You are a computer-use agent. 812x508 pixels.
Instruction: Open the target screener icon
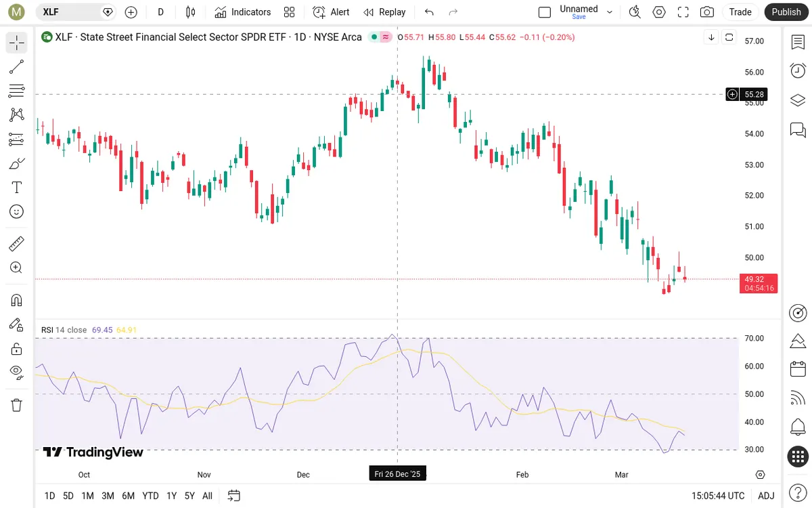coord(798,312)
